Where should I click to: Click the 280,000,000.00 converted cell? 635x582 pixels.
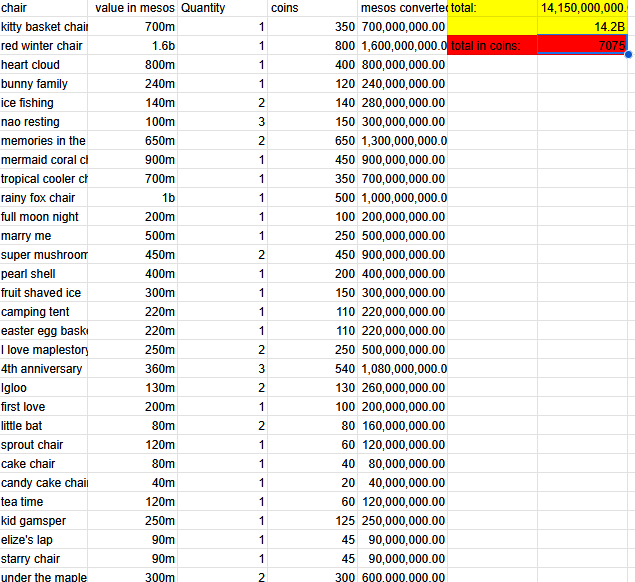(403, 103)
